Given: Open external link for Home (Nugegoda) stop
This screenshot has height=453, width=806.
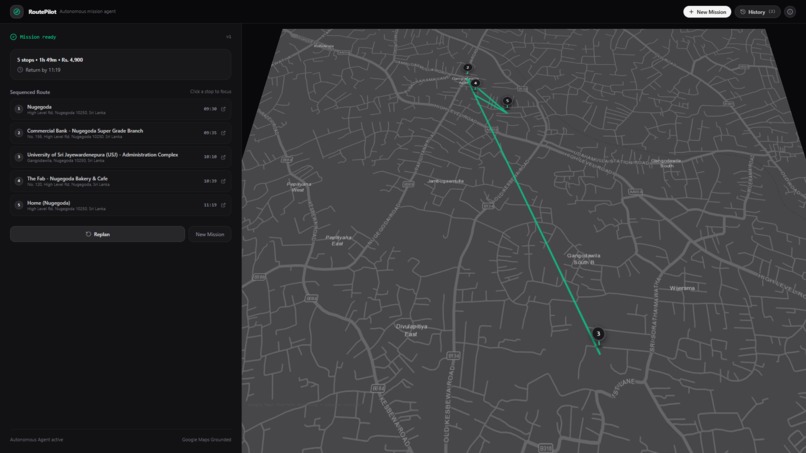Looking at the screenshot, I should 223,205.
